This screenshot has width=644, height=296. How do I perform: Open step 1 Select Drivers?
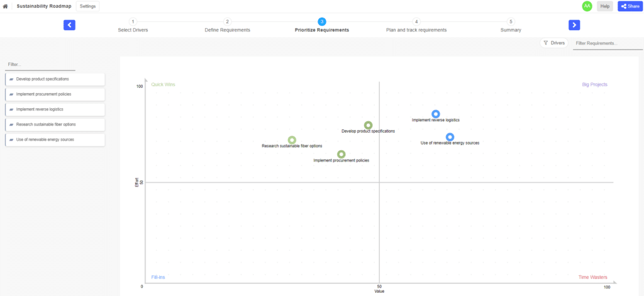coord(133,26)
